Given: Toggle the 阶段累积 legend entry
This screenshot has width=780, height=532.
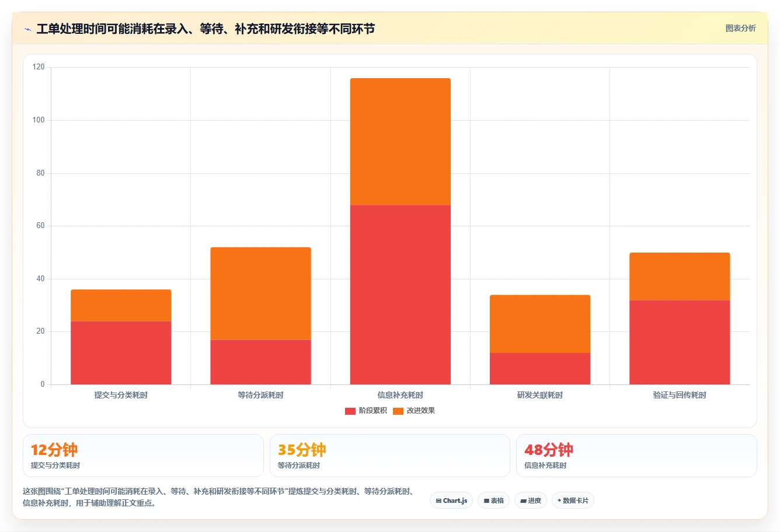Looking at the screenshot, I should [x=366, y=411].
